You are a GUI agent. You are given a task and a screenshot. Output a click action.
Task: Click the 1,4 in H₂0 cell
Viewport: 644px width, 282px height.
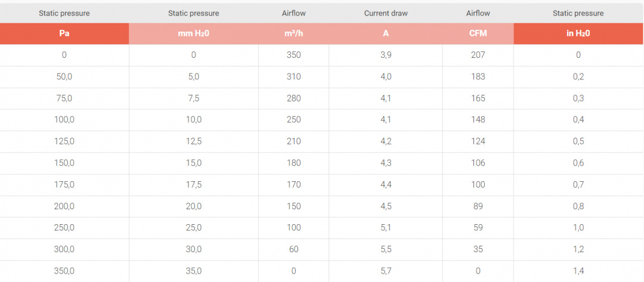tap(578, 271)
